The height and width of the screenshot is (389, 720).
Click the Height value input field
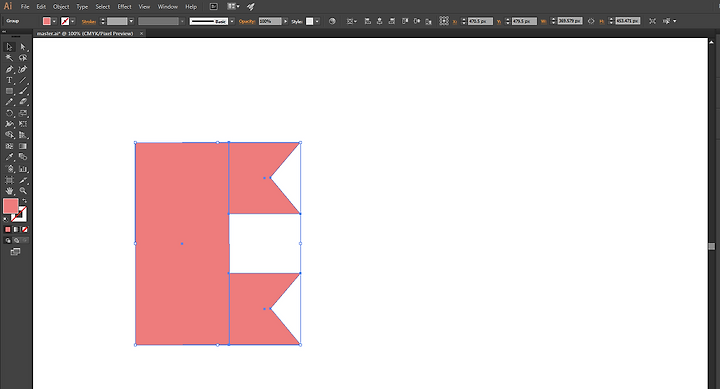627,21
